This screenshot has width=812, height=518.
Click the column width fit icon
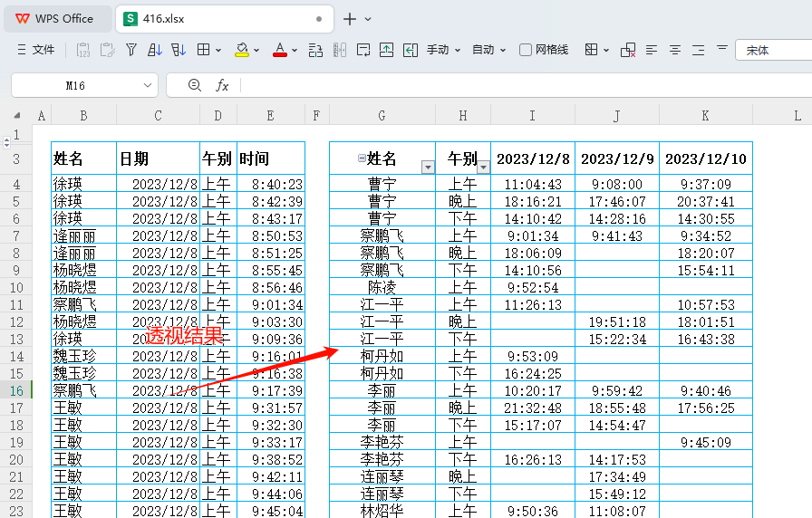coord(411,50)
